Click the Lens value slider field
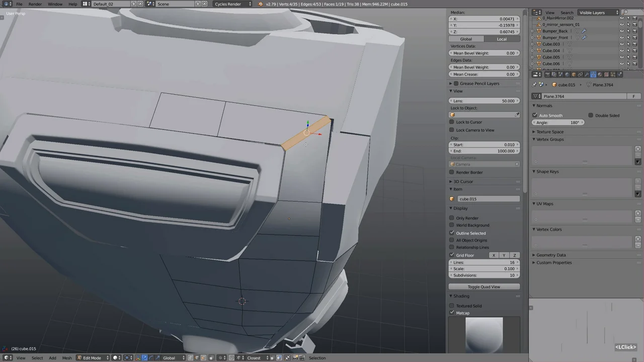This screenshot has width=644, height=362. click(x=484, y=101)
